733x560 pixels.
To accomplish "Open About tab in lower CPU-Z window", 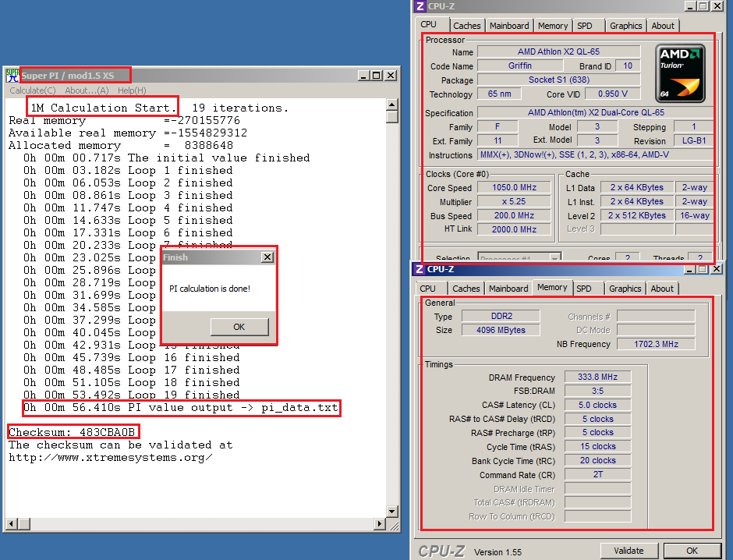I will (x=662, y=289).
